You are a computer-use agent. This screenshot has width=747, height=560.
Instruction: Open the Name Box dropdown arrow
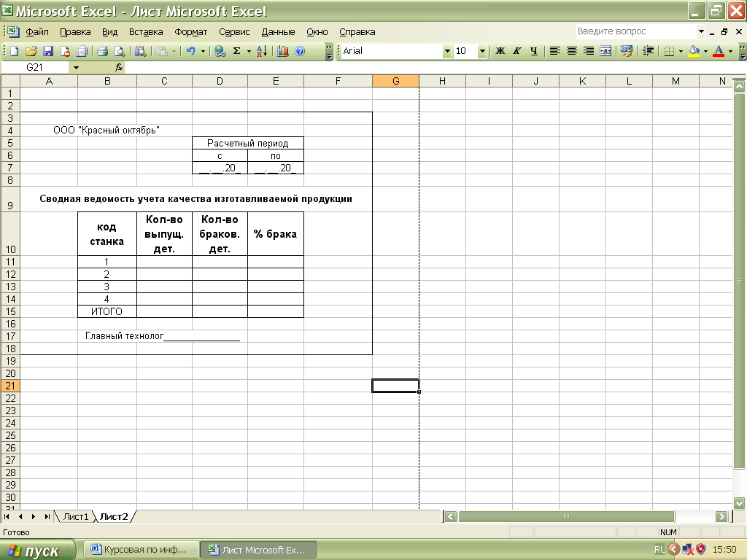click(x=76, y=67)
